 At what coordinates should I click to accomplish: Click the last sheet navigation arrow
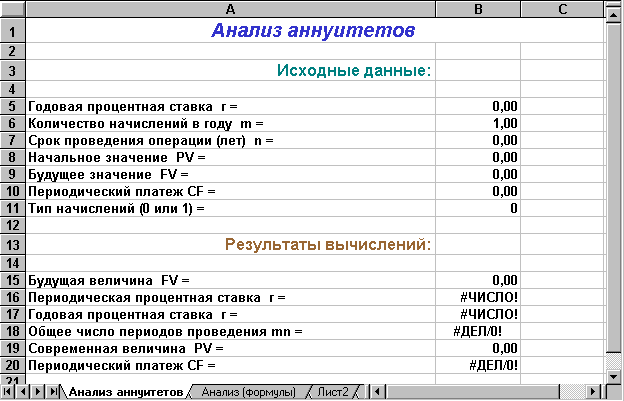52,392
